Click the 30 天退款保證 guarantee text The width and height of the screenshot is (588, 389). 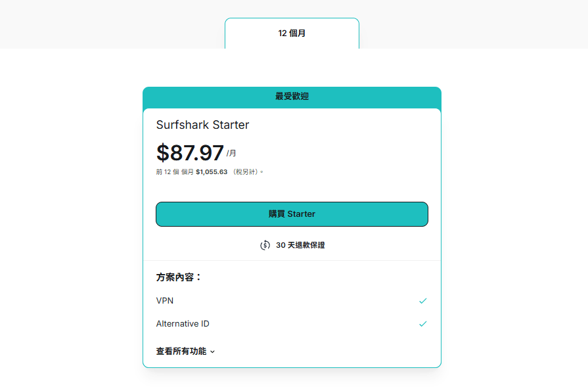click(300, 245)
